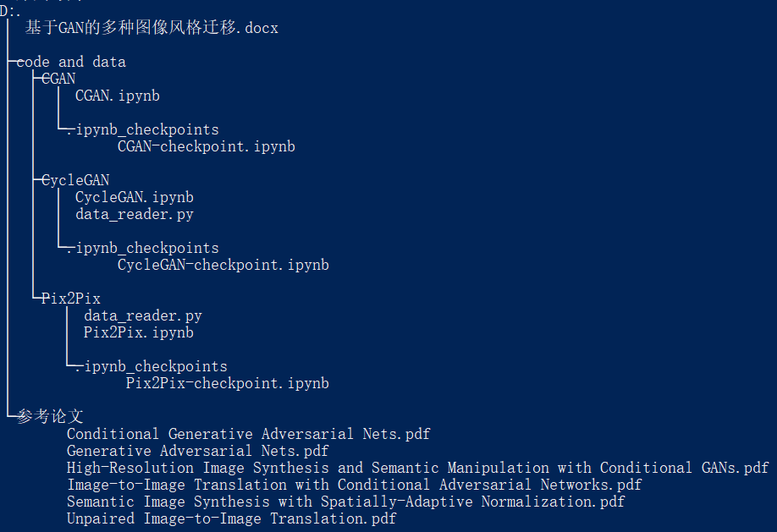The image size is (777, 532).
Task: Click the Pix2Pix-checkpoint.ipynb file
Action: (x=227, y=383)
